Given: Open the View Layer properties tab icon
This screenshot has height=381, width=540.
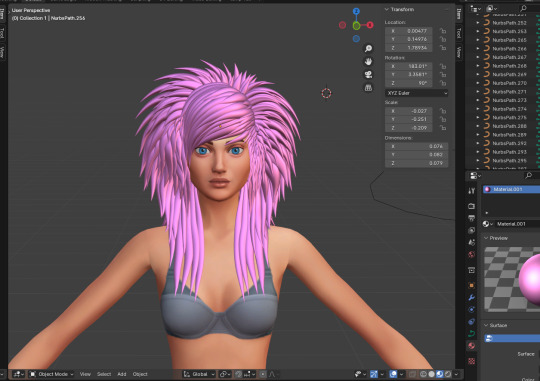Looking at the screenshot, I should tap(471, 230).
